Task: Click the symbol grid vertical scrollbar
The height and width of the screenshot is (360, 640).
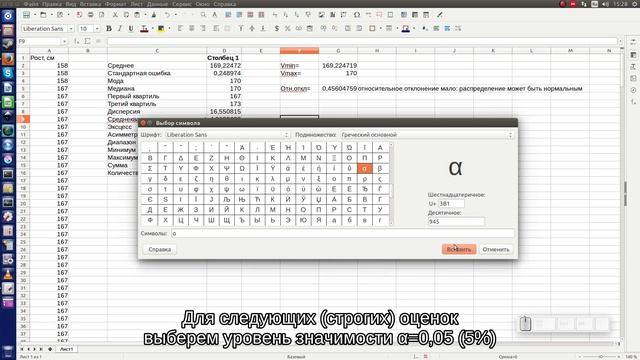Action: (391, 183)
